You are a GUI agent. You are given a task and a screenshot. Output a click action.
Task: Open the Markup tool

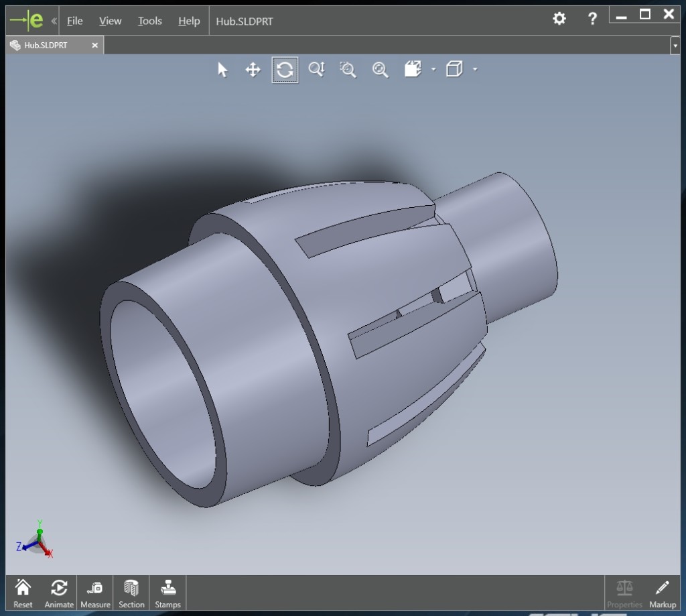663,593
